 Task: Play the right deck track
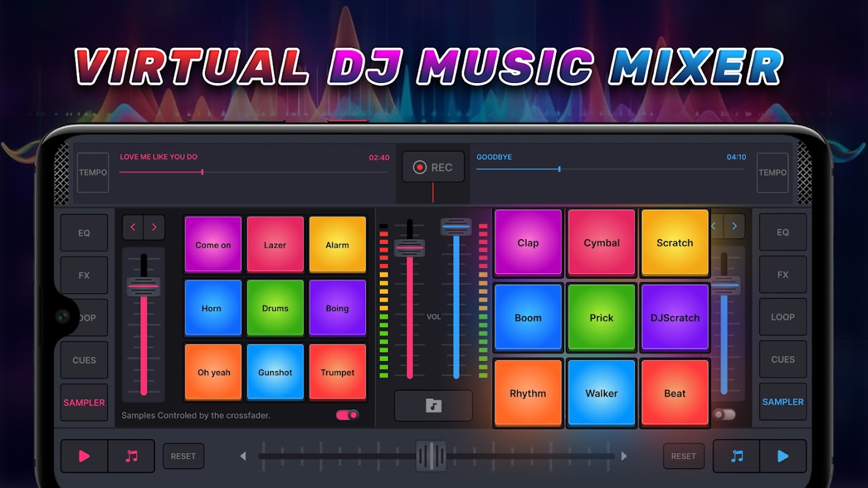click(783, 456)
